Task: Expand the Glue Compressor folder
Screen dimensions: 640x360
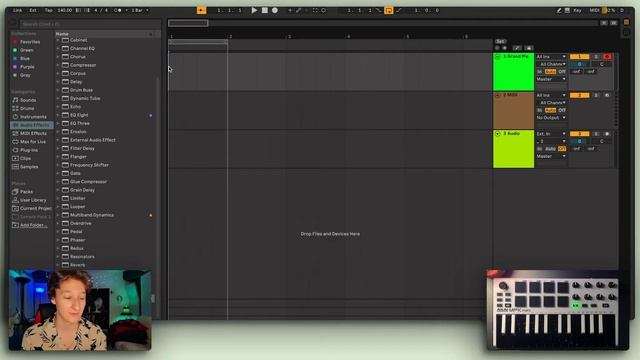Action: pyautogui.click(x=58, y=182)
